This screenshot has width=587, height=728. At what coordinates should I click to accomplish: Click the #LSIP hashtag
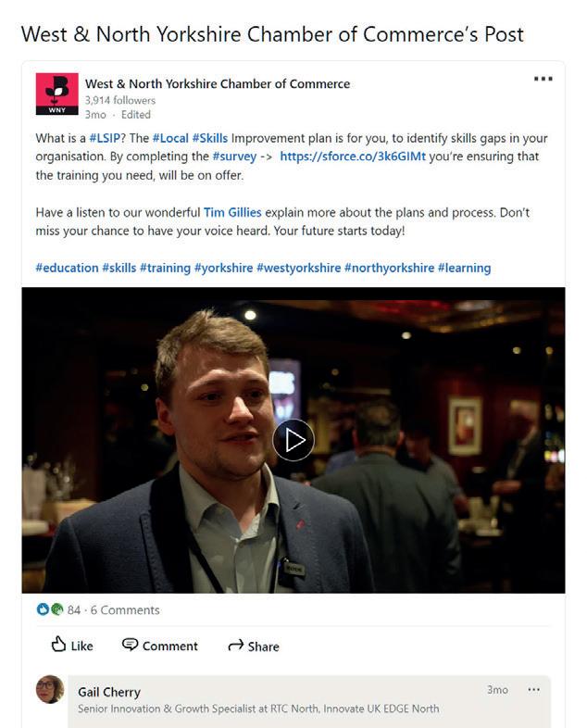(105, 138)
